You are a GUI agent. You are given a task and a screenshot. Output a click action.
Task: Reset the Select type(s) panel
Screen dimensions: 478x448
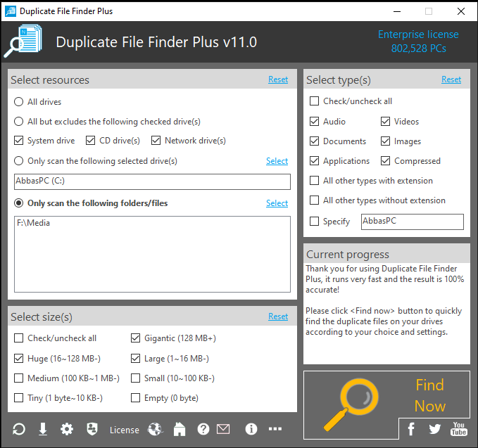[x=451, y=79]
